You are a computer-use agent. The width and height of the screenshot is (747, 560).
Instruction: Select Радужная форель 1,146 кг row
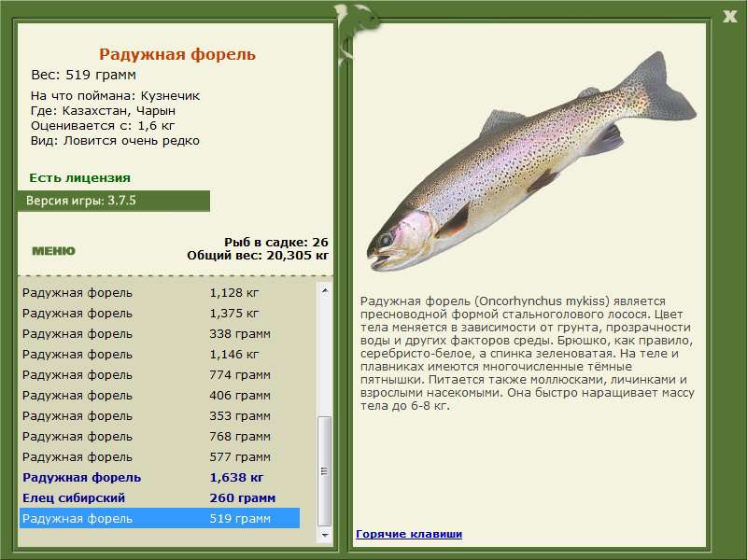[160, 355]
